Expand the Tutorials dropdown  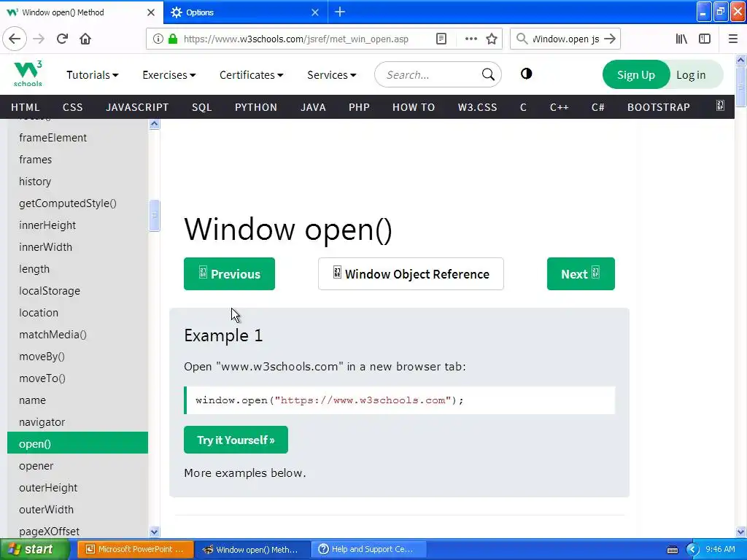pyautogui.click(x=93, y=75)
